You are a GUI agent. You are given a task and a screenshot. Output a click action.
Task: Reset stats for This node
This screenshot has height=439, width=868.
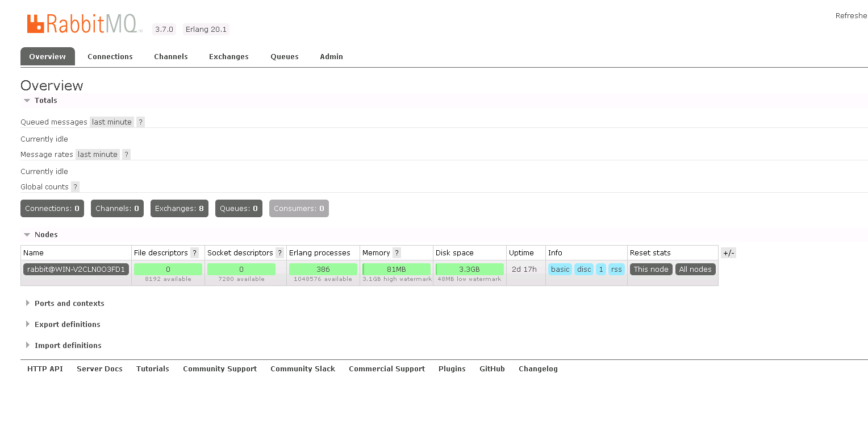(x=651, y=270)
